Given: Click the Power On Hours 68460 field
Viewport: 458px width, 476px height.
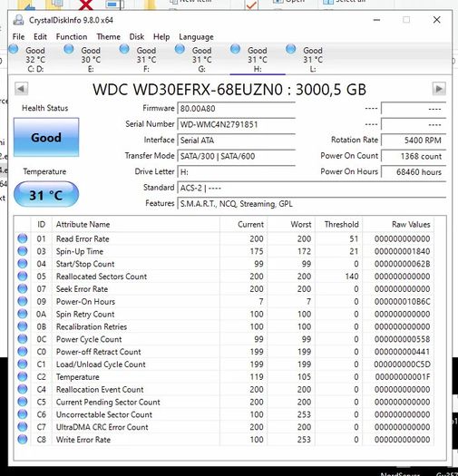Looking at the screenshot, I should tap(414, 172).
